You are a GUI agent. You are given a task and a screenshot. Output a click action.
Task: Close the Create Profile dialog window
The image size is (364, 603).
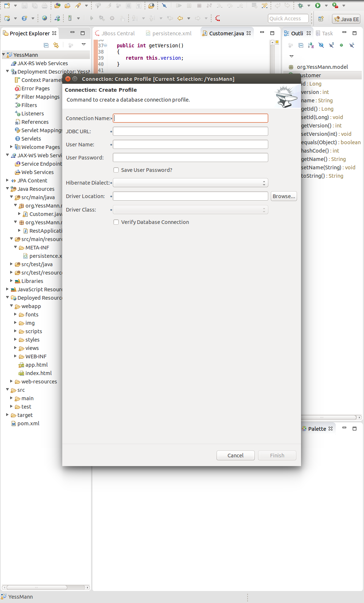click(68, 79)
